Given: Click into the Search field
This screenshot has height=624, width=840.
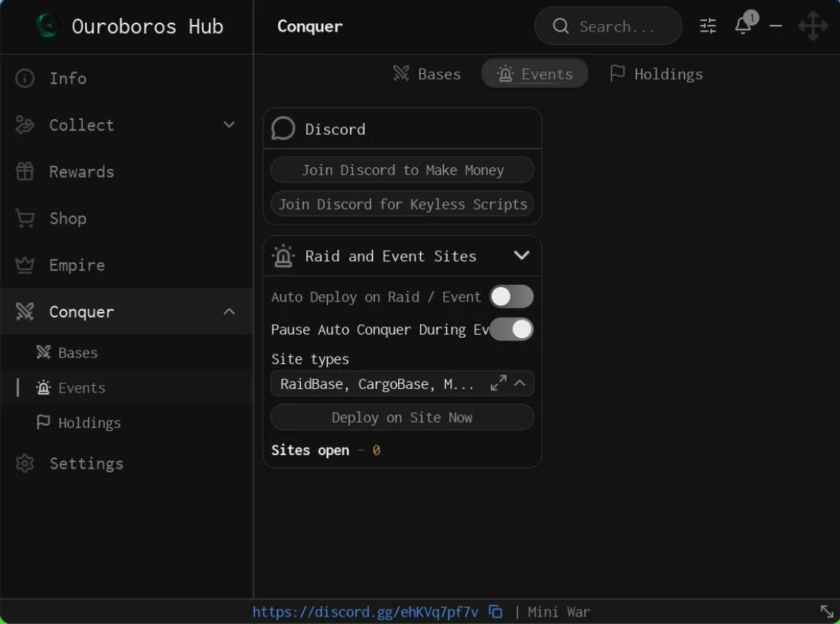Looking at the screenshot, I should [608, 26].
